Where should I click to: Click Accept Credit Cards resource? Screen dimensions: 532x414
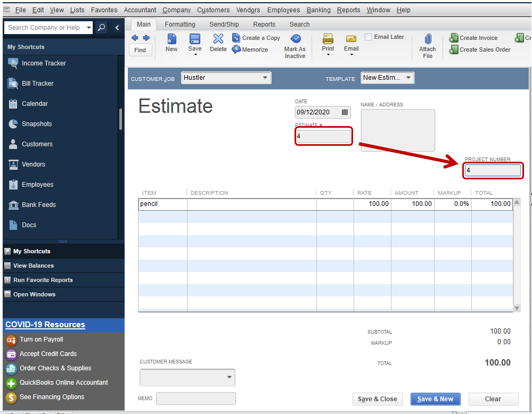(42, 354)
